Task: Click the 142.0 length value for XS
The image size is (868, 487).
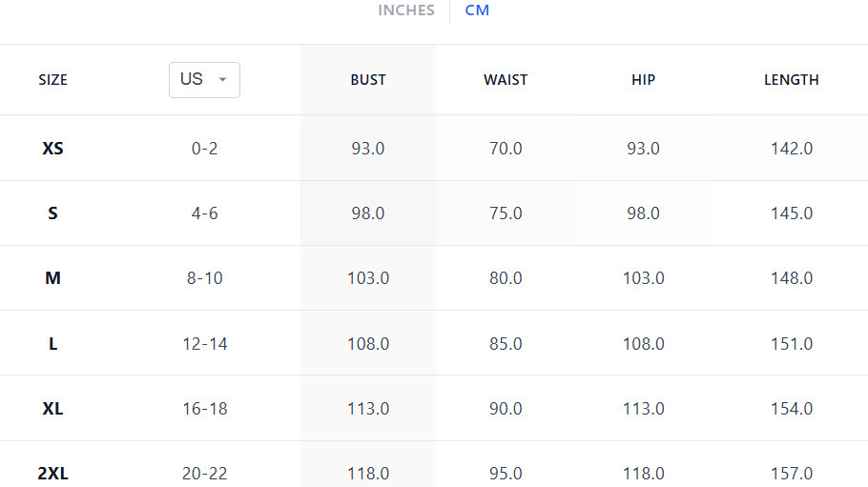Action: coord(792,149)
